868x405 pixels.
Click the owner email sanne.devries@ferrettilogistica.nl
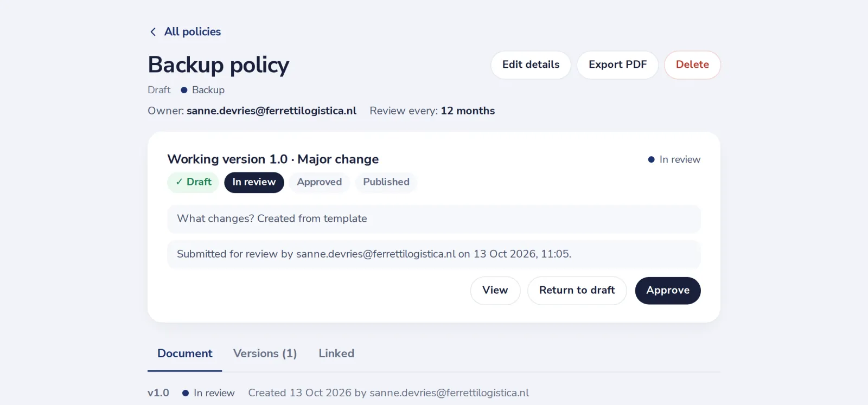[x=271, y=111]
